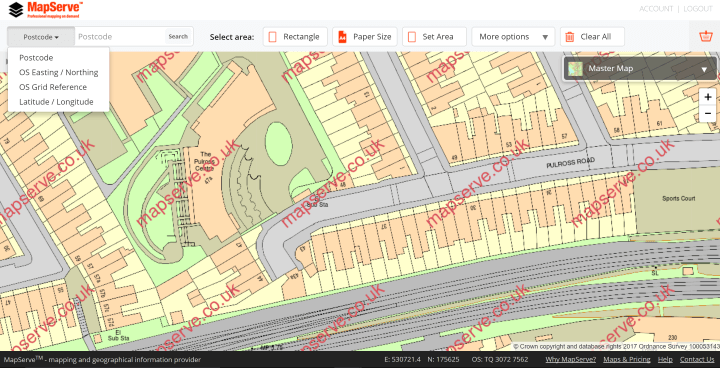This screenshot has width=720, height=368.
Task: Click the Paper Size A4 icon
Action: pos(342,37)
